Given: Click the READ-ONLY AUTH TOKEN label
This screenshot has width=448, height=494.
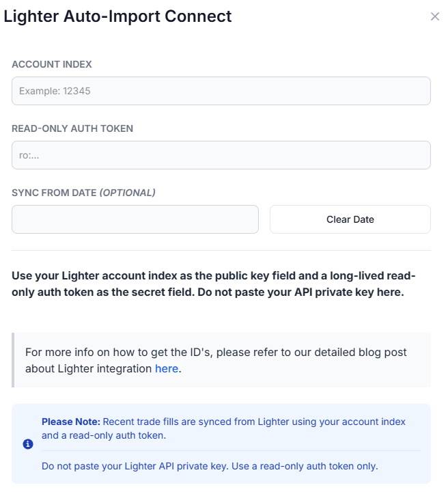Looking at the screenshot, I should [x=72, y=128].
